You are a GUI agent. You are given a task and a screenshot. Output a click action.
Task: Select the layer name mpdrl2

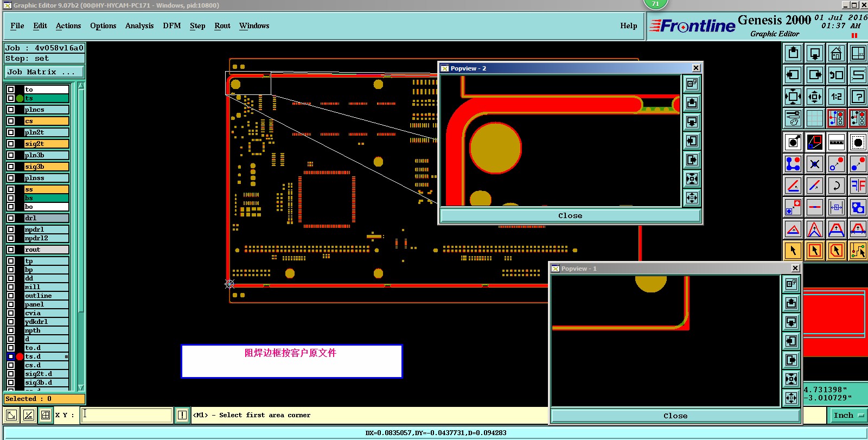[x=47, y=238]
